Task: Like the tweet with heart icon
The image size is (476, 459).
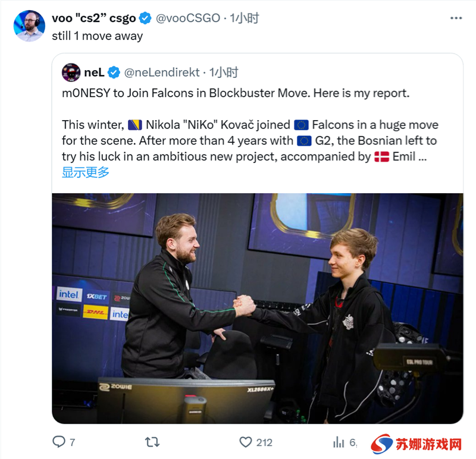Action: [246, 442]
